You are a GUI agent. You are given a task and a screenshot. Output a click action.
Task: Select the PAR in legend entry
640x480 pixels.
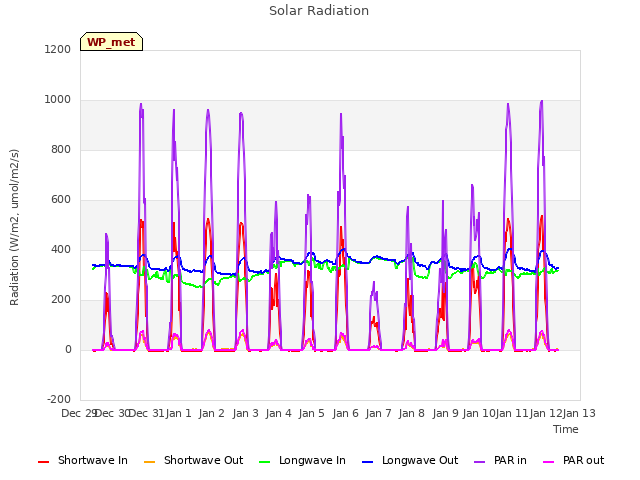500,460
